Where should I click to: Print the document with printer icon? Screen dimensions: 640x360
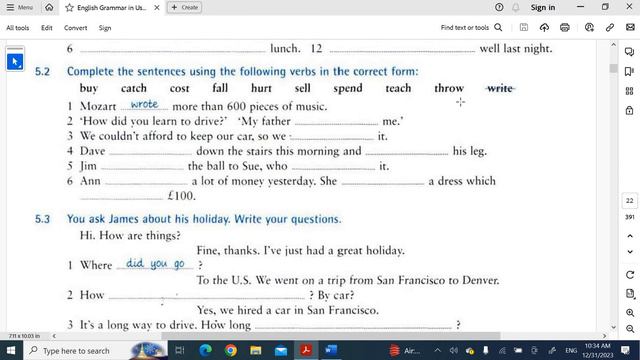coord(565,27)
